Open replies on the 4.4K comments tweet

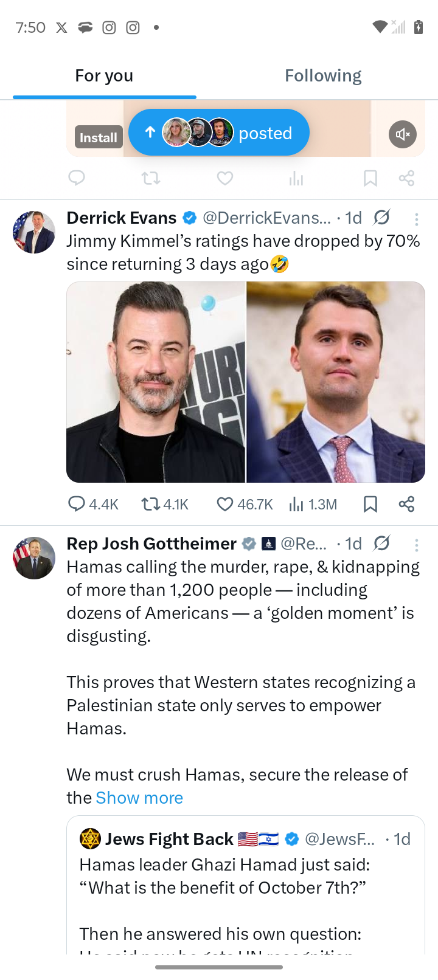77,504
